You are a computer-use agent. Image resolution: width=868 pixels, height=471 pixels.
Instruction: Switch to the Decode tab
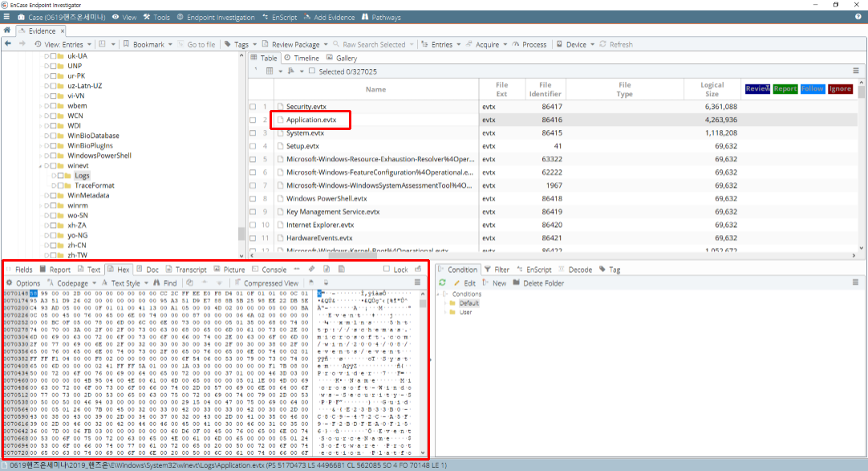[575, 270]
